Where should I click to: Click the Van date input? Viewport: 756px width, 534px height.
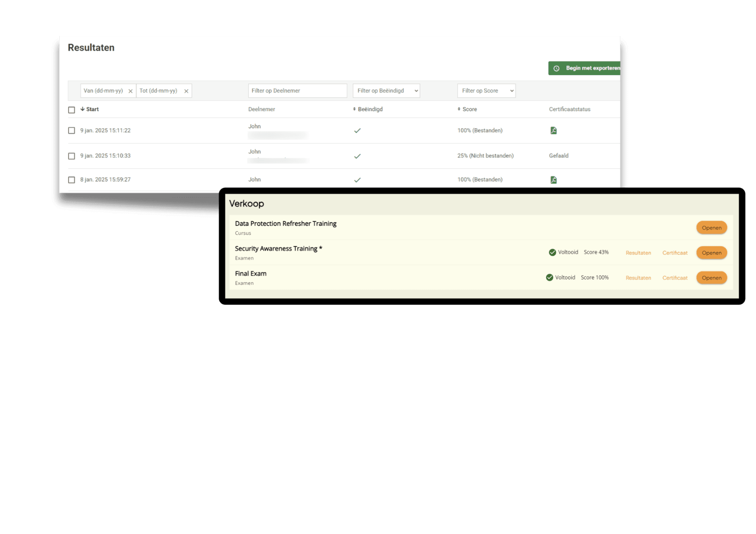pos(104,91)
